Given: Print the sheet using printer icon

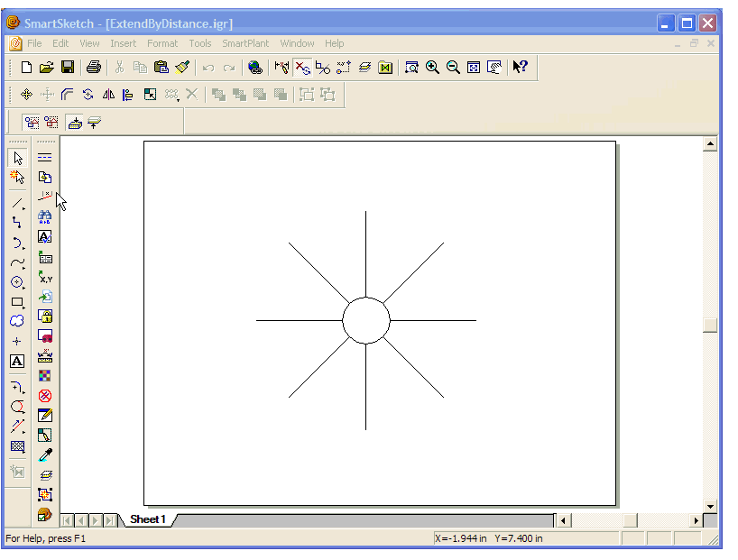Looking at the screenshot, I should pyautogui.click(x=94, y=68).
